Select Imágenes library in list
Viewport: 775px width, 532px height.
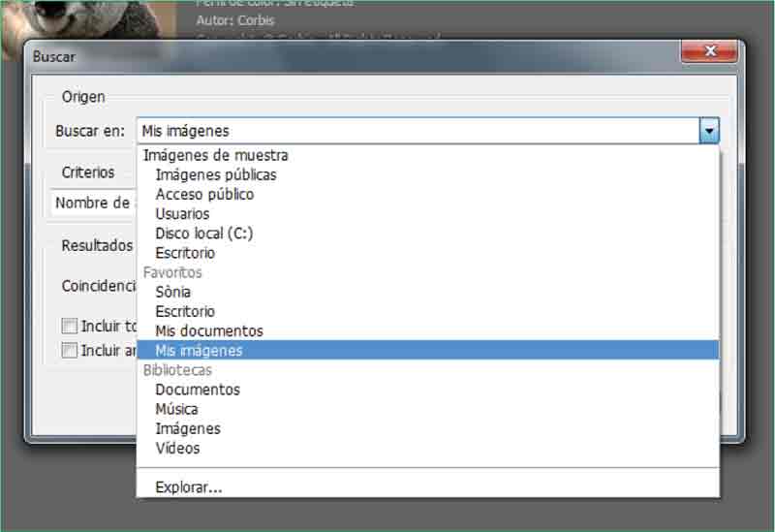[x=187, y=428]
